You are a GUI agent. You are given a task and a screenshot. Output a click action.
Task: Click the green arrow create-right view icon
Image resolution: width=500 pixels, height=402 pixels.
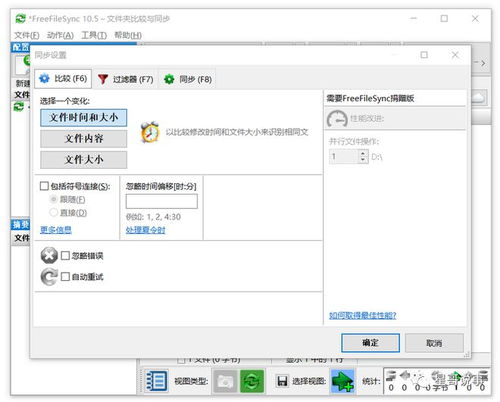click(342, 381)
